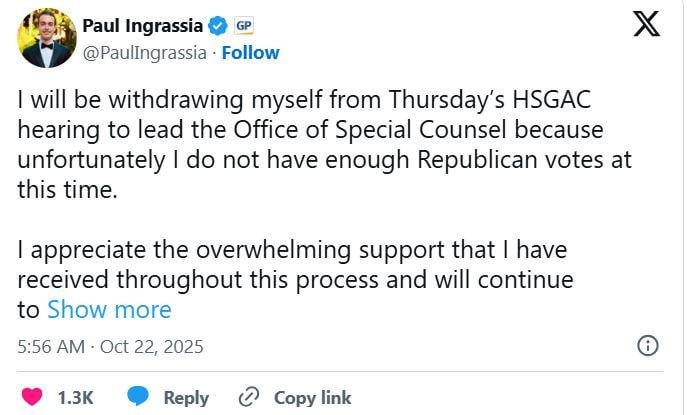Click the GP affiliation badge
This screenshot has width=687, height=415.
tap(243, 25)
